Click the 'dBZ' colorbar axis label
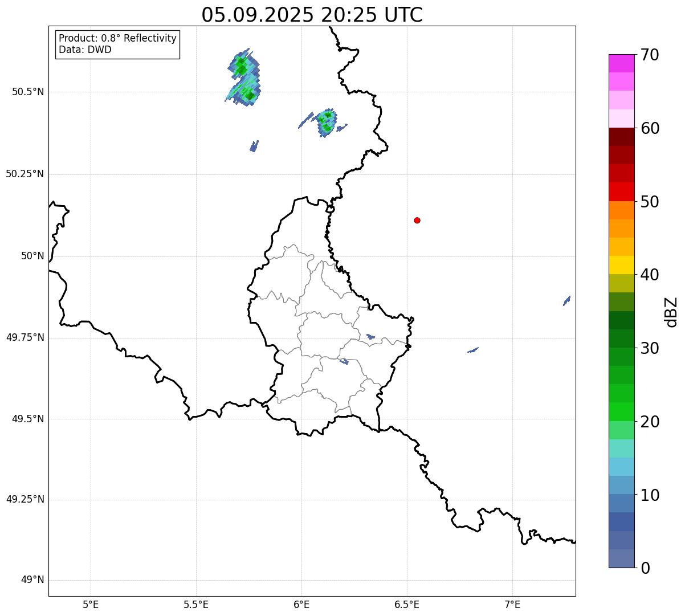 [671, 312]
